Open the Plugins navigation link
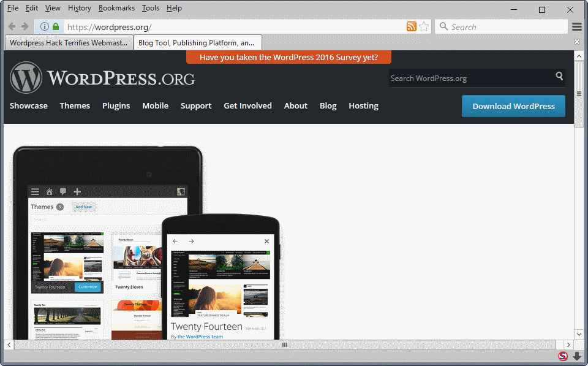The image size is (588, 366). point(116,106)
